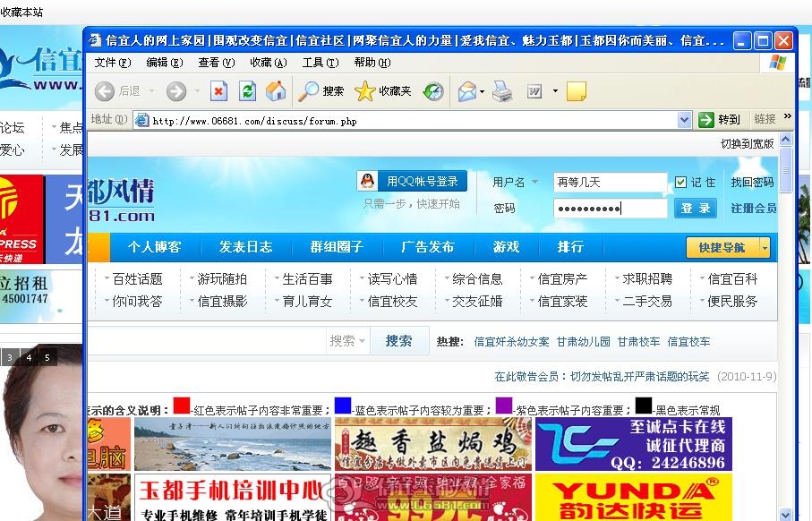Open the 发表日志 navigation tab
This screenshot has width=812, height=521.
(x=245, y=247)
